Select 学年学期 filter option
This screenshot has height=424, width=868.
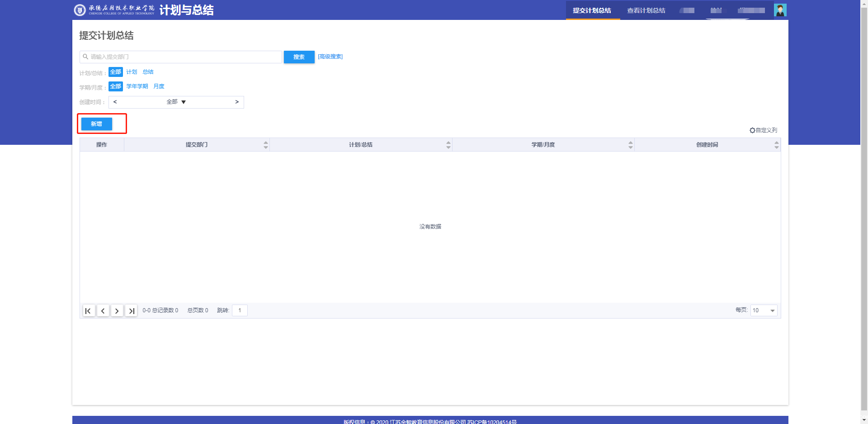click(137, 86)
